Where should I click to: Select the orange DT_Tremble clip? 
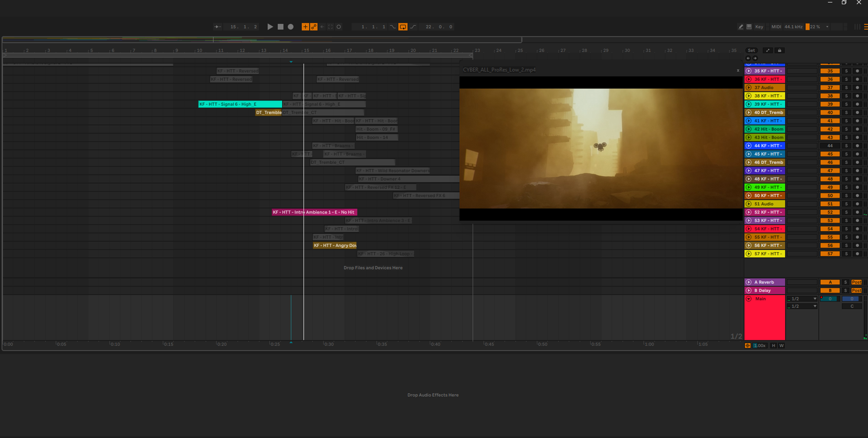click(x=268, y=113)
